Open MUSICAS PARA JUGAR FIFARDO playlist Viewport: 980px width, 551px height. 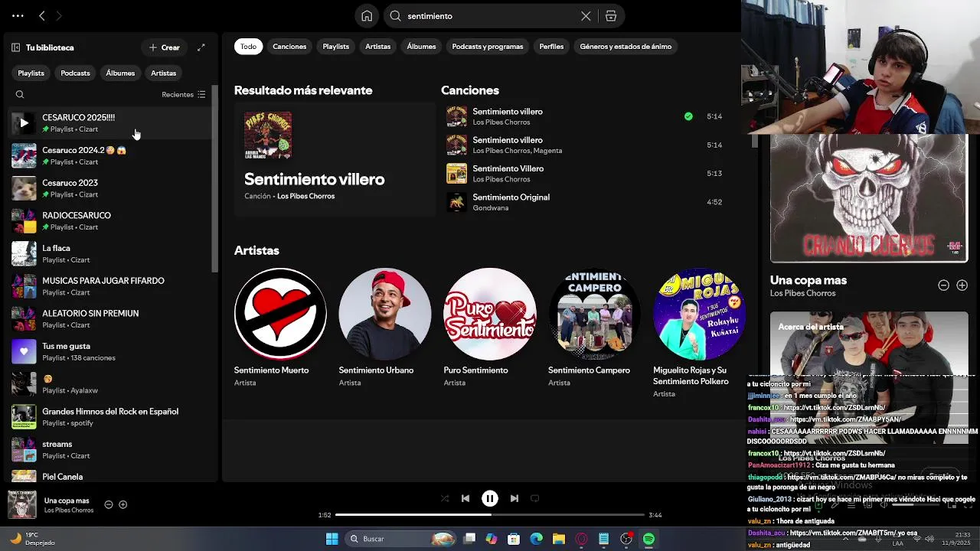pyautogui.click(x=111, y=286)
